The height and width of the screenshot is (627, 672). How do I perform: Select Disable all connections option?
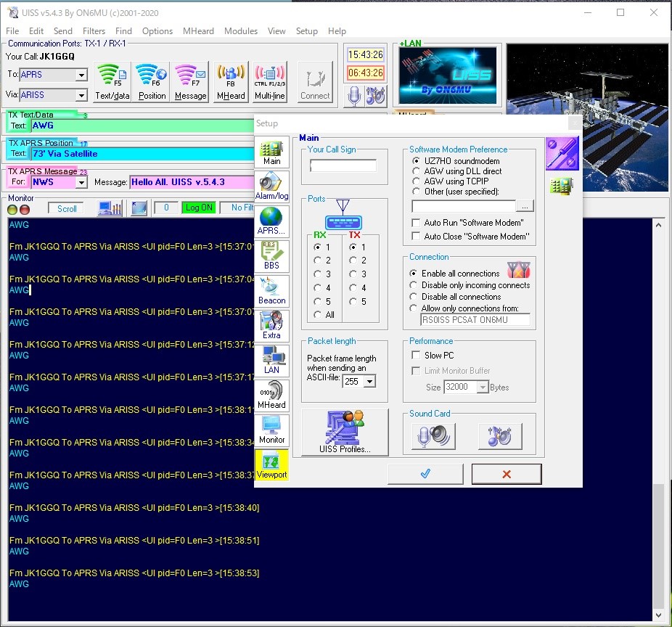click(414, 297)
